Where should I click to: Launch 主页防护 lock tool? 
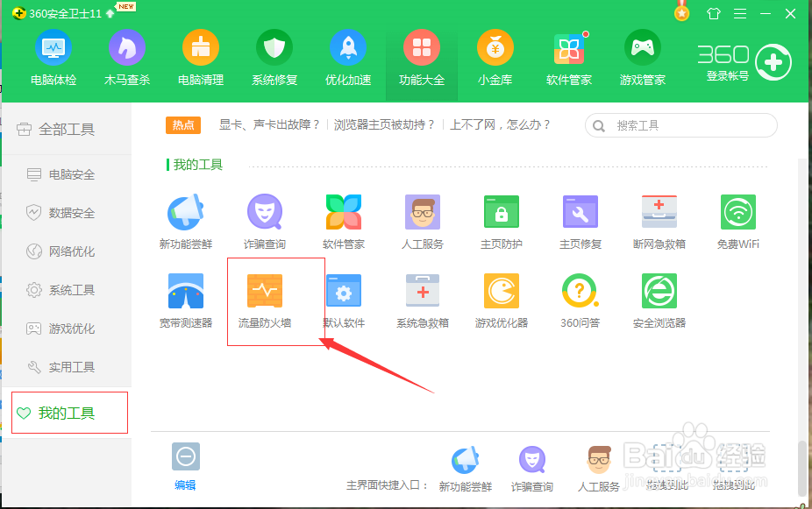(502, 222)
